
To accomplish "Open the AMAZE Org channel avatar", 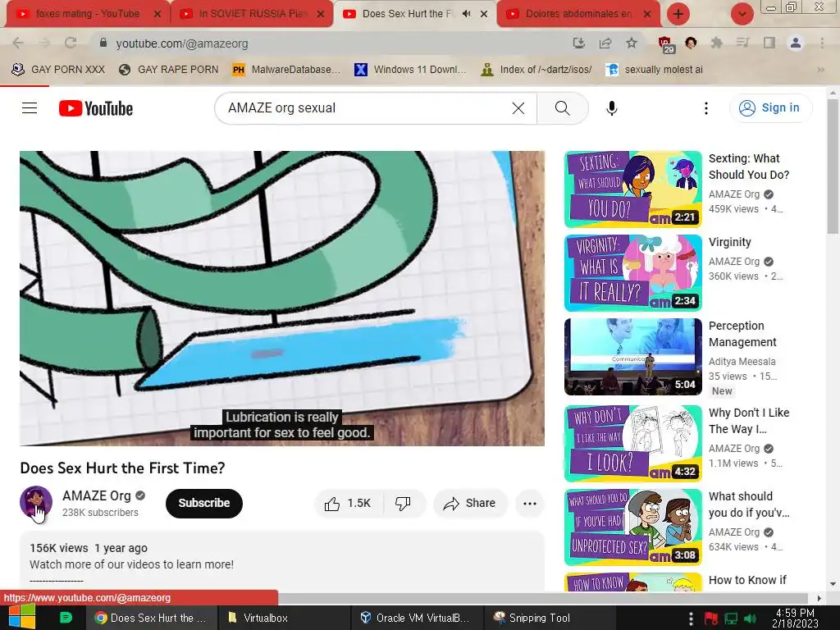I will 36,502.
